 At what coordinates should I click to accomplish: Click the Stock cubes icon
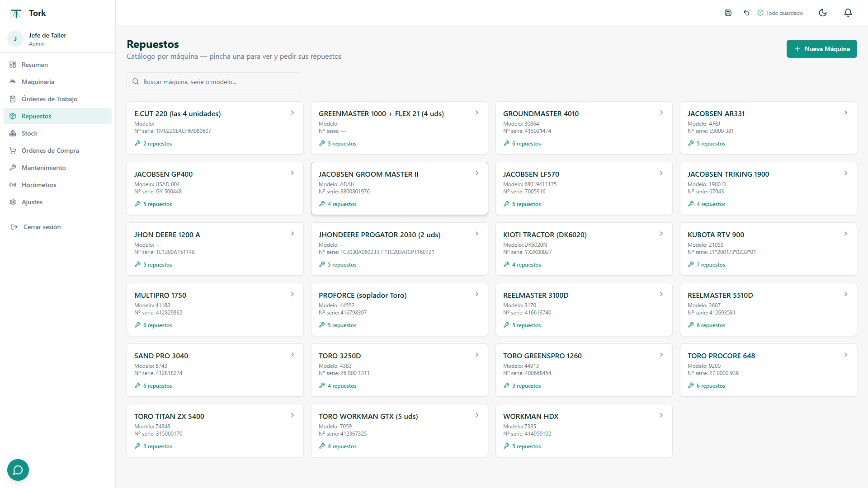(x=13, y=133)
